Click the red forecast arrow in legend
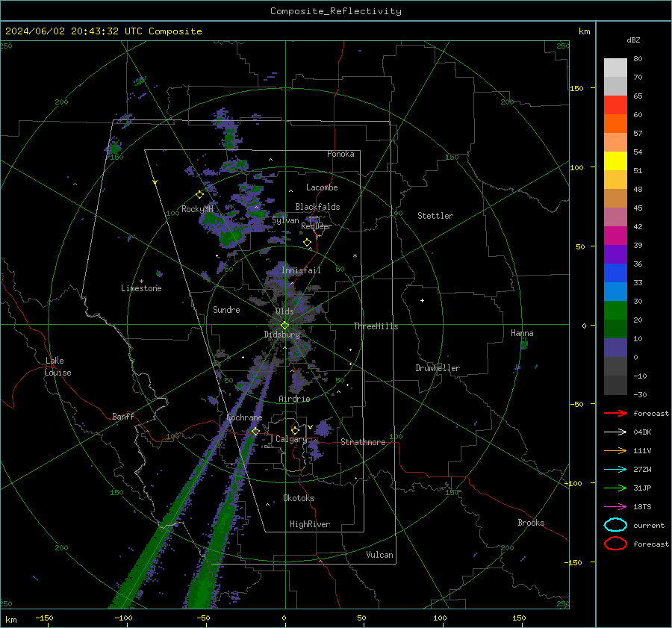Image resolution: width=672 pixels, height=628 pixels. coord(615,413)
